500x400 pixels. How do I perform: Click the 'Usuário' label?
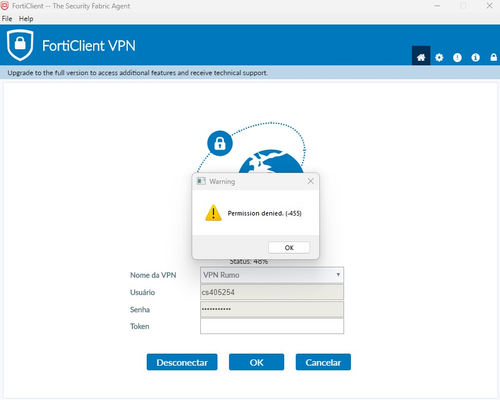click(x=142, y=292)
